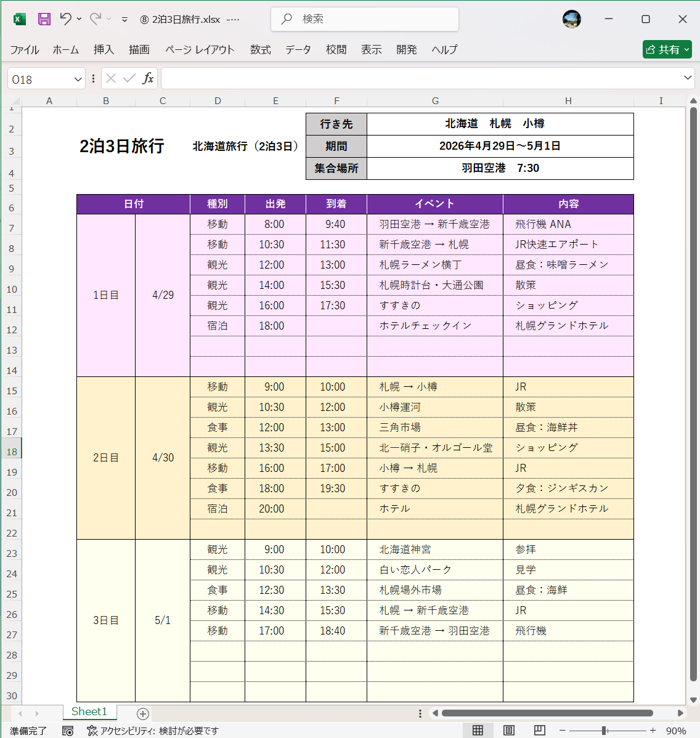Viewport: 700px width, 738px height.
Task: Click the 共有 (Share) button
Action: point(667,49)
